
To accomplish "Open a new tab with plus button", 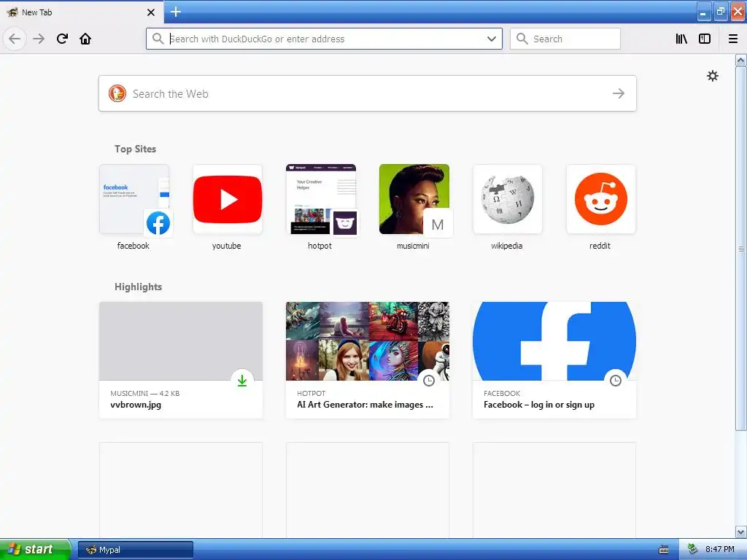I will pyautogui.click(x=176, y=12).
